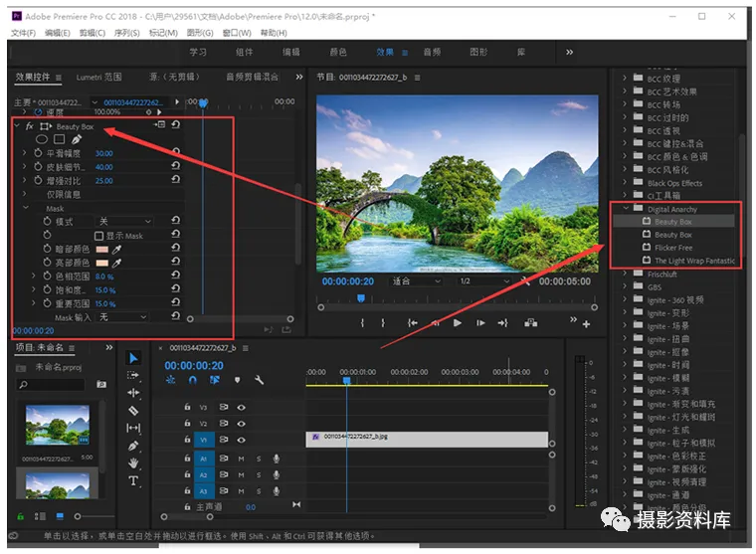Viewport: 756px width, 554px height.
Task: Show more workspaces with chevron
Action: point(569,52)
